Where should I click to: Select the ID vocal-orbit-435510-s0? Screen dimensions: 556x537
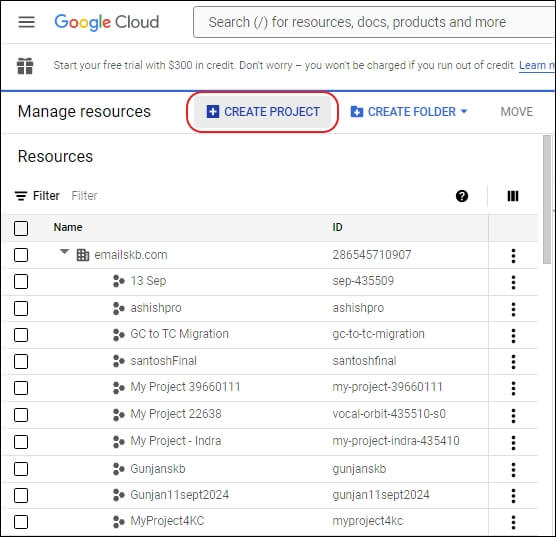[x=389, y=414]
